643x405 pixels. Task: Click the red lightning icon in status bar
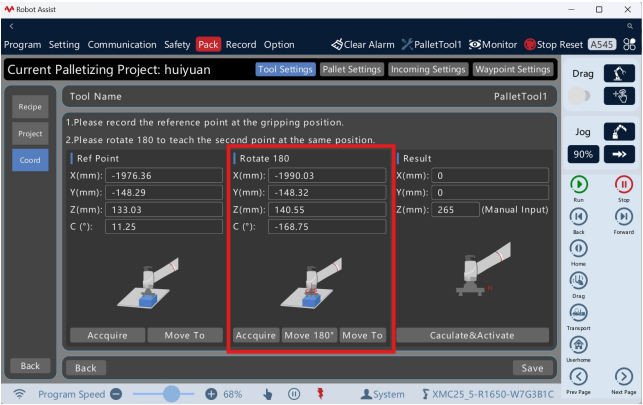coord(320,394)
